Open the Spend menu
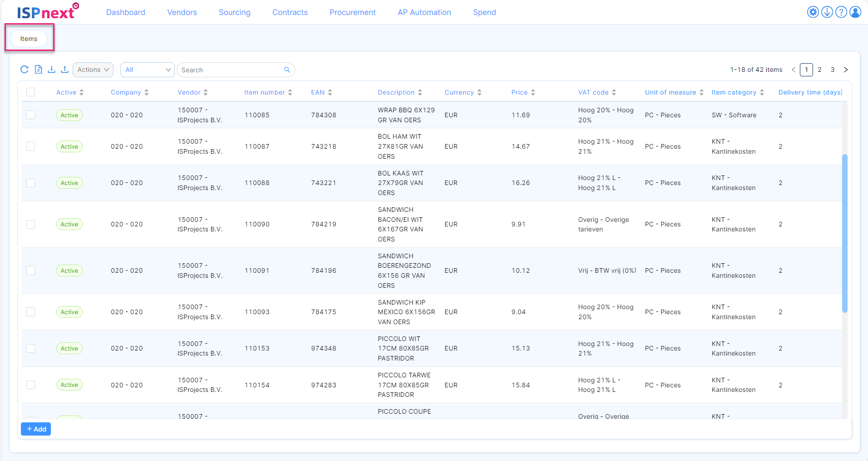Viewport: 868px width, 461px height. click(484, 12)
